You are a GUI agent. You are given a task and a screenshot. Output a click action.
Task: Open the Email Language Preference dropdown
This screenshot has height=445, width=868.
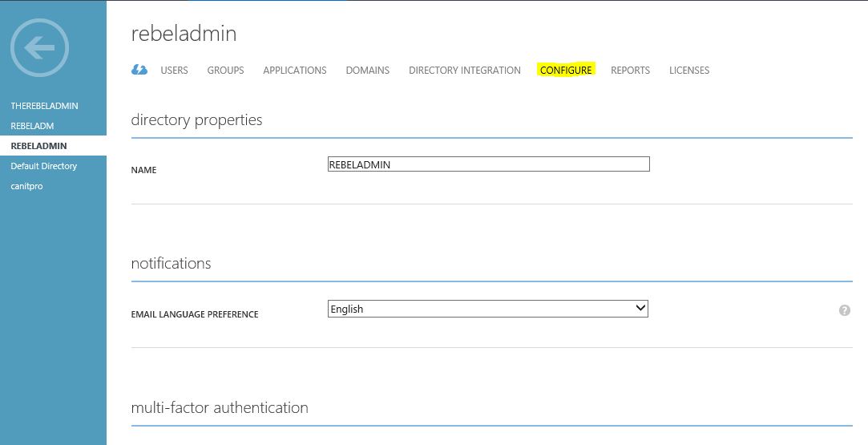coord(487,309)
